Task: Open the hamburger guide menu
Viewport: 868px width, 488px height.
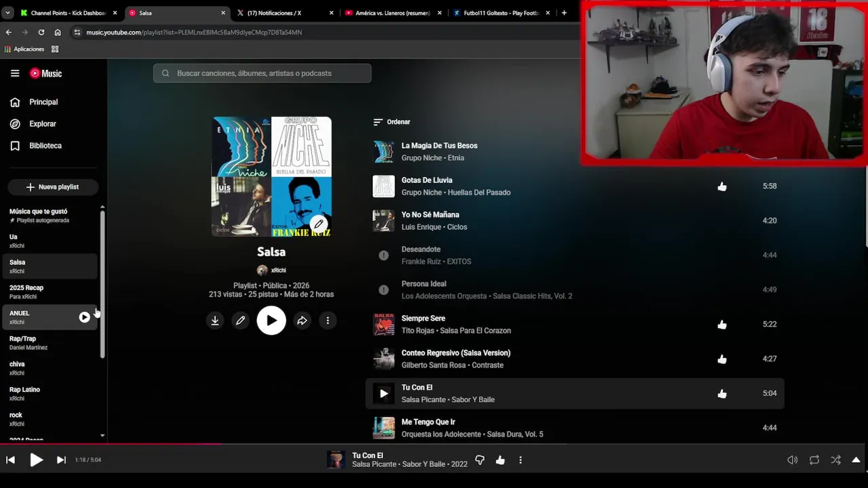Action: 15,73
